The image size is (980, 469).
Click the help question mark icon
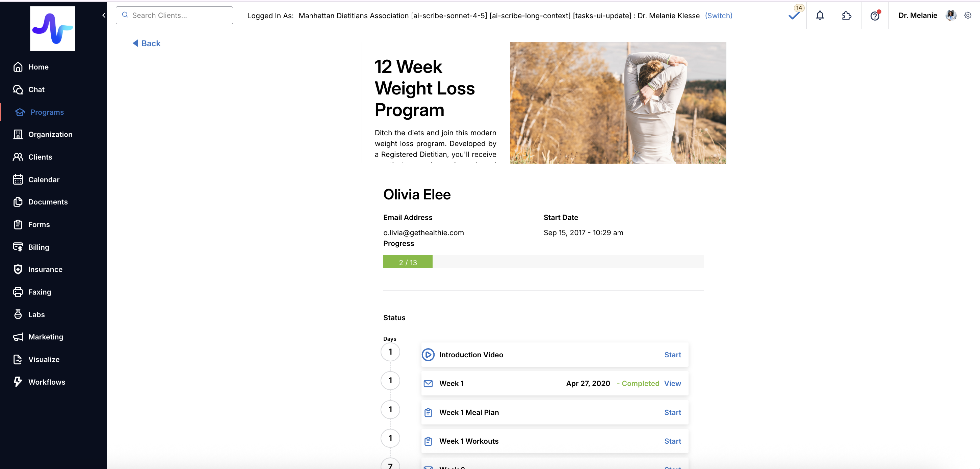point(875,16)
